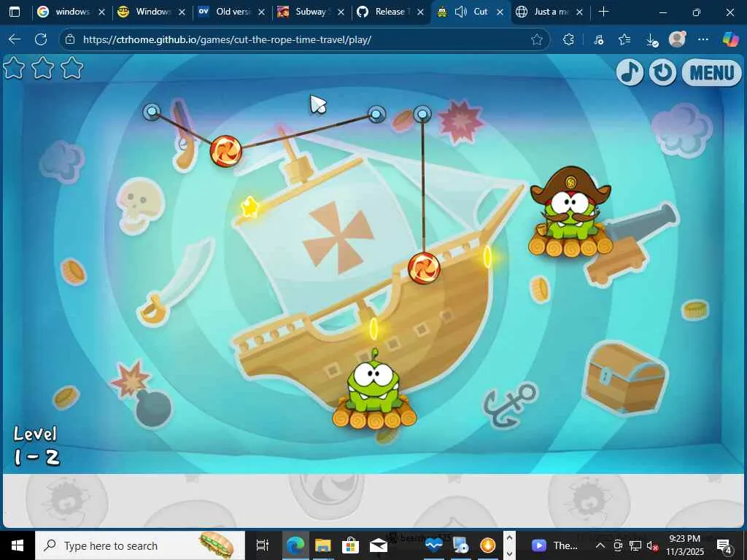The image size is (747, 560).
Task: Click the green Om Nom on bottom raft
Action: tap(375, 388)
